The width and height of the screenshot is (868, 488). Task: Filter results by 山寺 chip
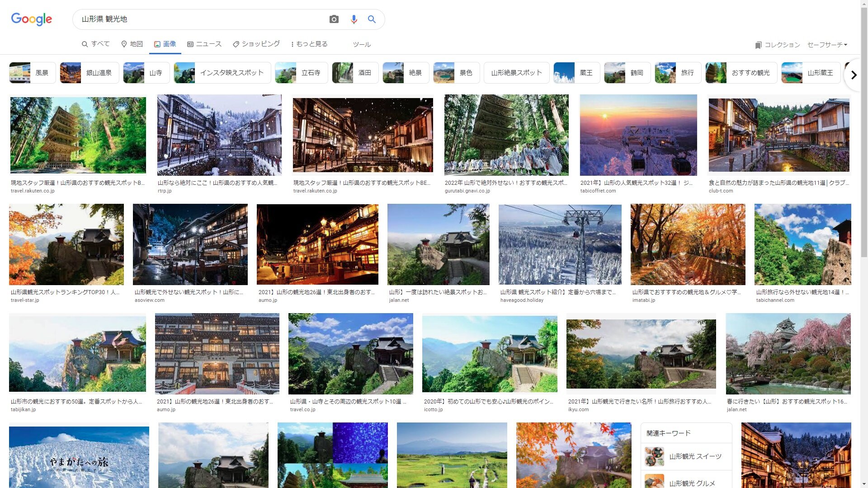146,73
